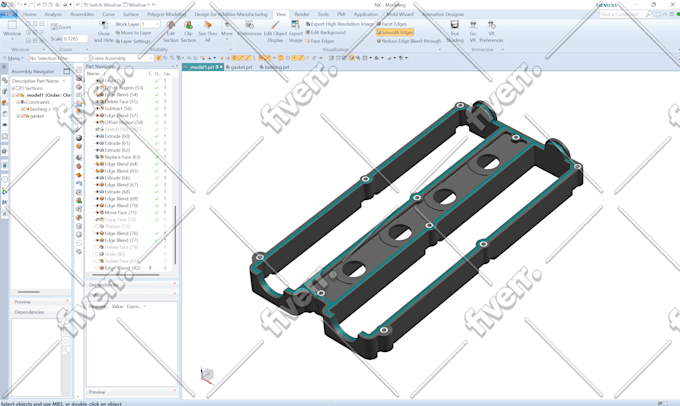The width and height of the screenshot is (680, 406).
Task: Open the Assemblies ribbon tab
Action: (82, 14)
